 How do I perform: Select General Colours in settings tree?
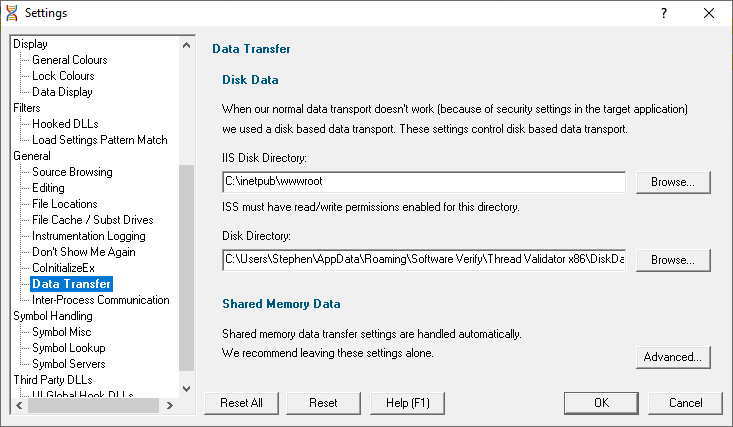point(70,60)
